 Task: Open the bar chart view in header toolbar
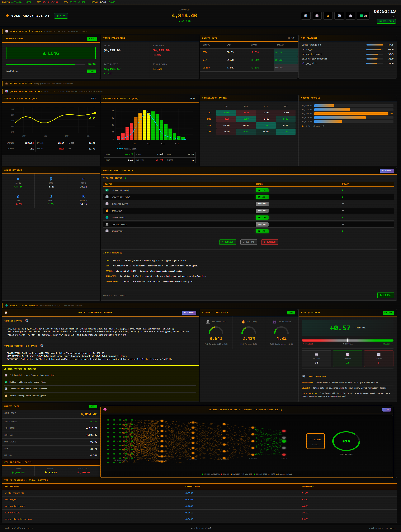click(x=306, y=16)
